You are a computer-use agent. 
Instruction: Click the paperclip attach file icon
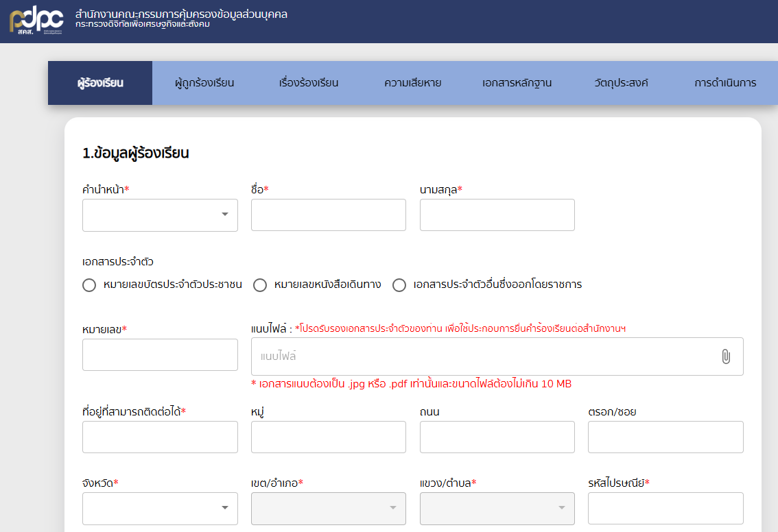[726, 356]
